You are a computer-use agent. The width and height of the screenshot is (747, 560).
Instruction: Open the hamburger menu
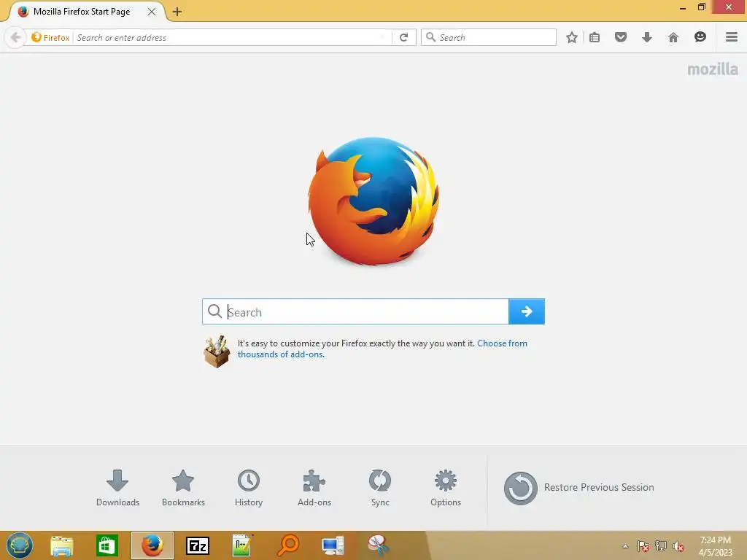(732, 37)
